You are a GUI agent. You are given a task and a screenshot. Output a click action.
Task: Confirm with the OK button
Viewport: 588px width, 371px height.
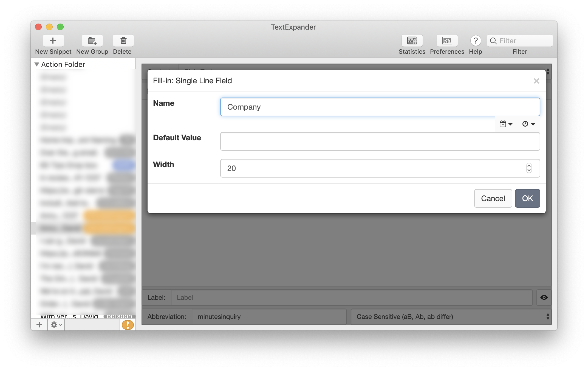point(527,198)
